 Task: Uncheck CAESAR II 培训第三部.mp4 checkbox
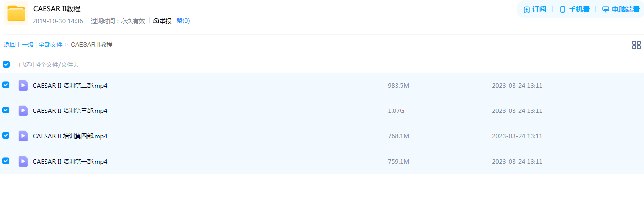click(6, 110)
